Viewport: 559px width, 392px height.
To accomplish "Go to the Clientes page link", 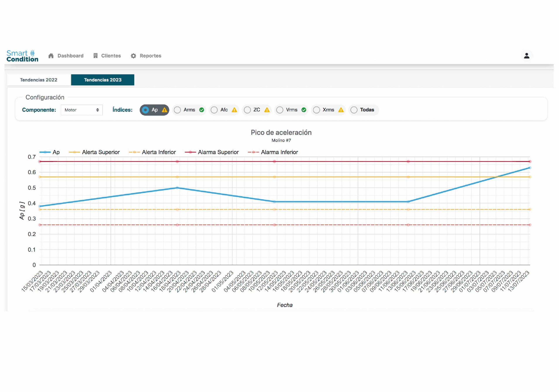I will [x=111, y=56].
